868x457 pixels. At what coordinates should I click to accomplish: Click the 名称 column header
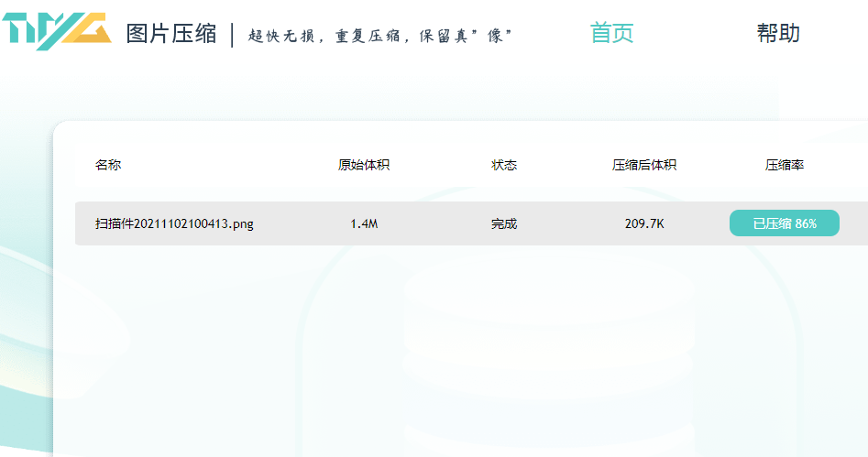click(x=108, y=165)
